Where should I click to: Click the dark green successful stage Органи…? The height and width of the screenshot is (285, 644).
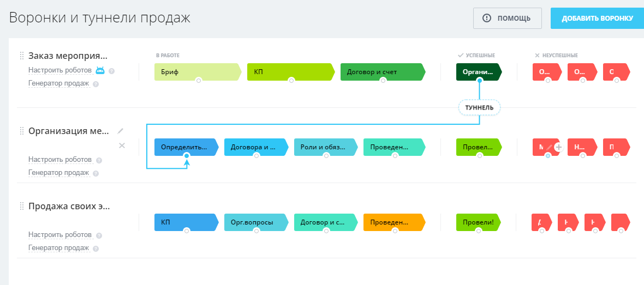478,71
